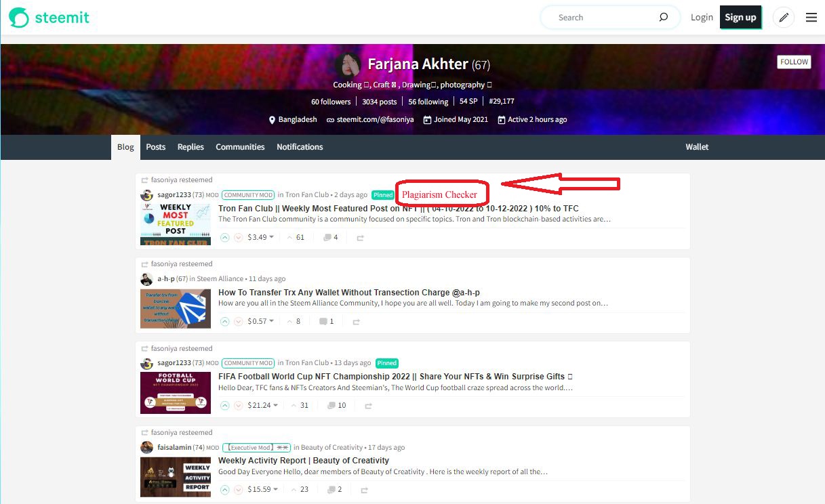Click the '11 days ago' timestamp
Viewport: 825px width, 504px height.
click(x=267, y=279)
